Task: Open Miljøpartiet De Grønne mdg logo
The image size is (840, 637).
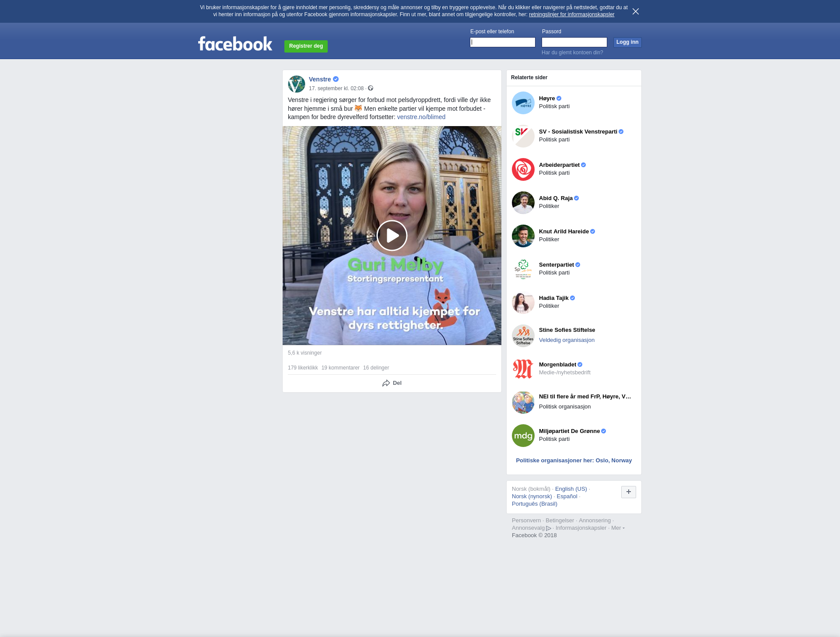Action: pos(523,436)
